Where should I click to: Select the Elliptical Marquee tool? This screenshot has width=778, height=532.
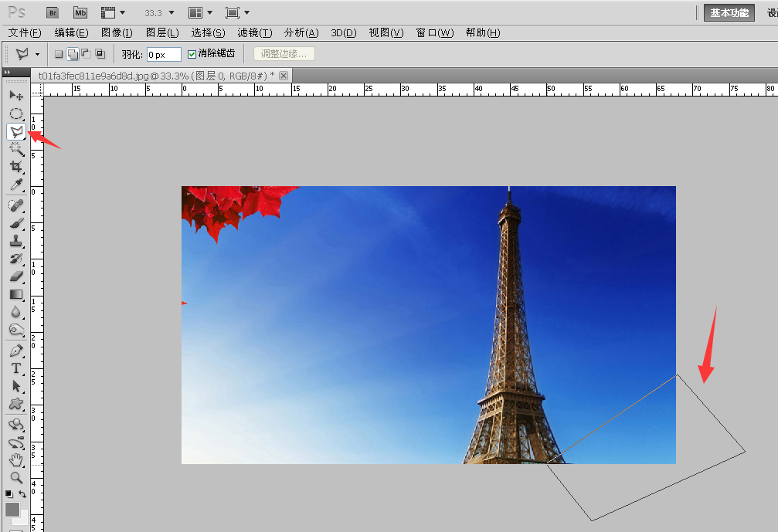(15, 114)
